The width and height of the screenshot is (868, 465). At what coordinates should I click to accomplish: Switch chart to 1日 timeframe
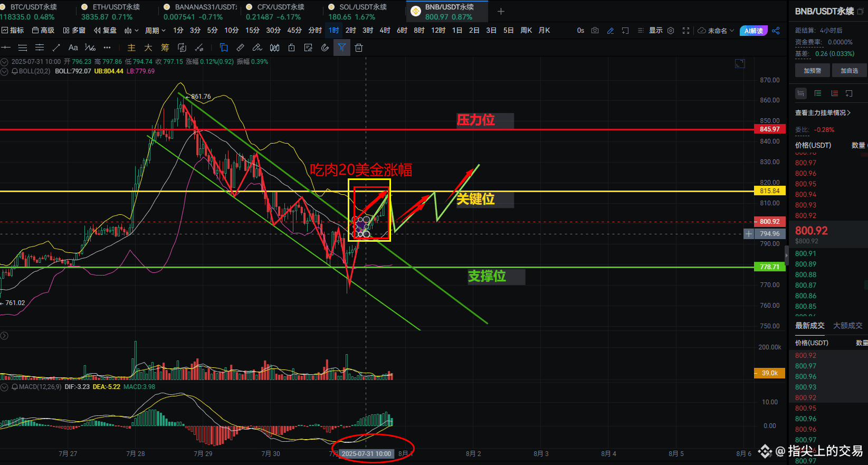coord(457,31)
